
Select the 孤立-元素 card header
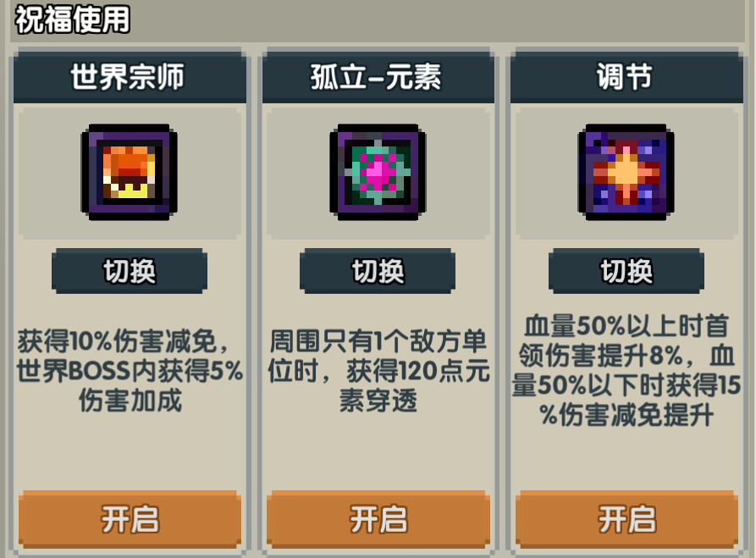(x=378, y=77)
